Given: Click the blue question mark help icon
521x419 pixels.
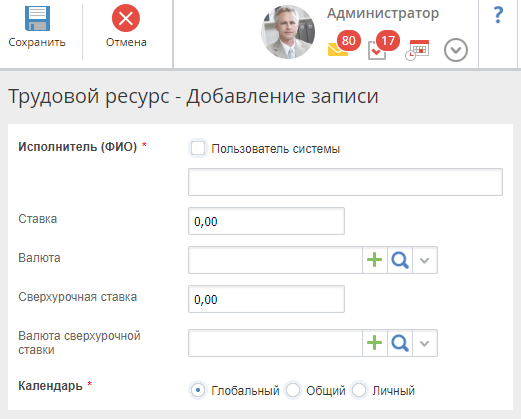Looking at the screenshot, I should [x=498, y=15].
